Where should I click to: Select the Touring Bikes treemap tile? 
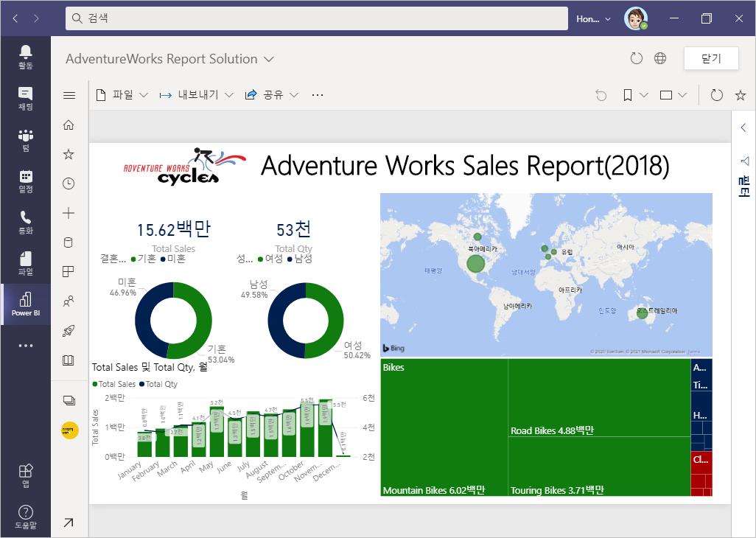pos(599,467)
